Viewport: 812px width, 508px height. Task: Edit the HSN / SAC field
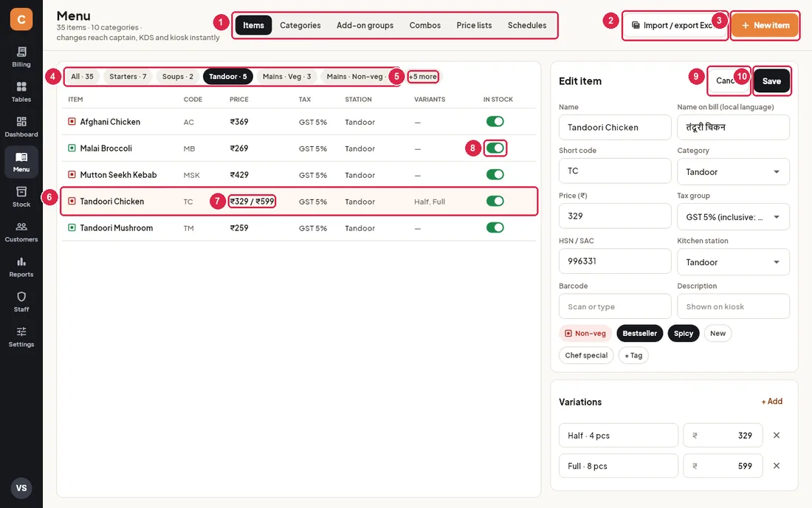pyautogui.click(x=615, y=261)
